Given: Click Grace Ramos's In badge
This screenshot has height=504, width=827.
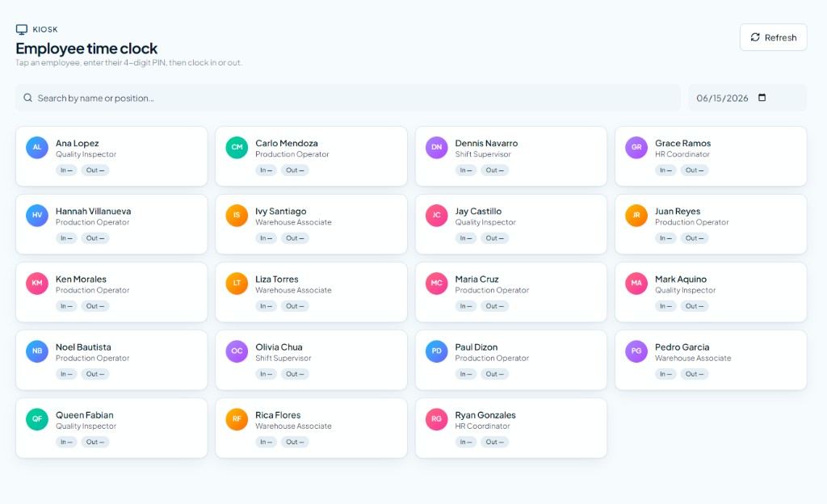Looking at the screenshot, I should pyautogui.click(x=665, y=170).
